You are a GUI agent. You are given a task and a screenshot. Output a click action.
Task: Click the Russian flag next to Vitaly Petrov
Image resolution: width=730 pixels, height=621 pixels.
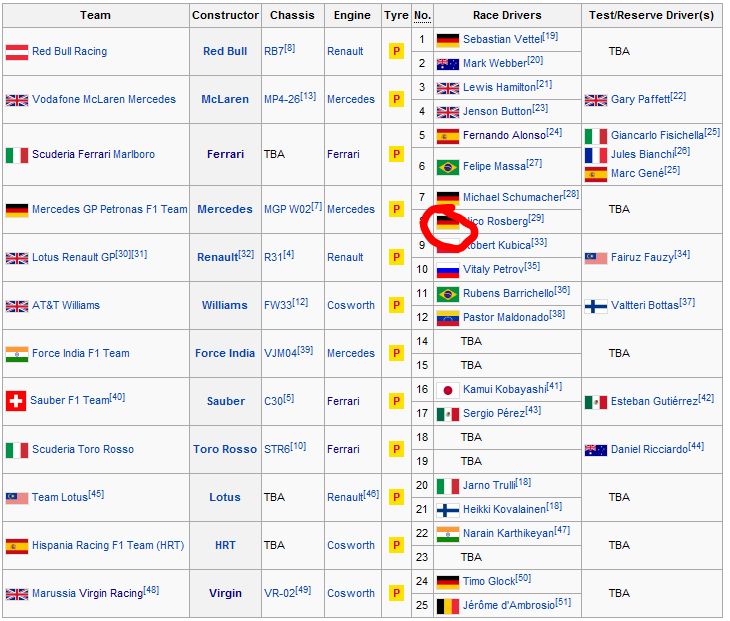pyautogui.click(x=447, y=270)
